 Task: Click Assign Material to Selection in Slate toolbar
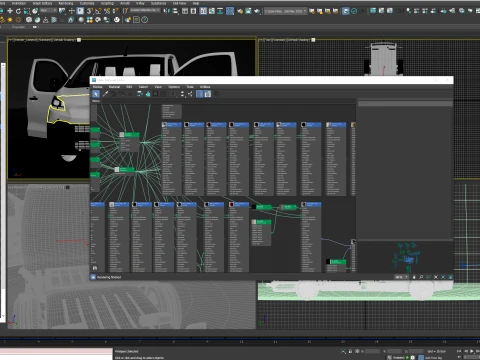(x=122, y=94)
